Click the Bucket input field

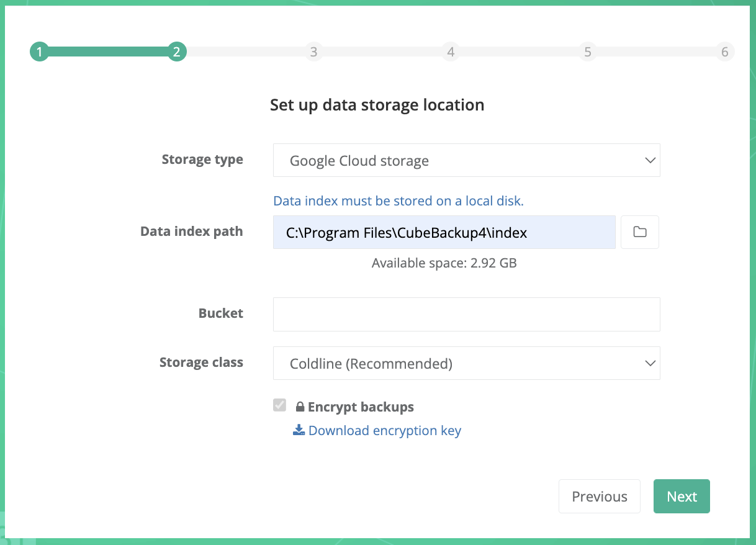pos(466,314)
